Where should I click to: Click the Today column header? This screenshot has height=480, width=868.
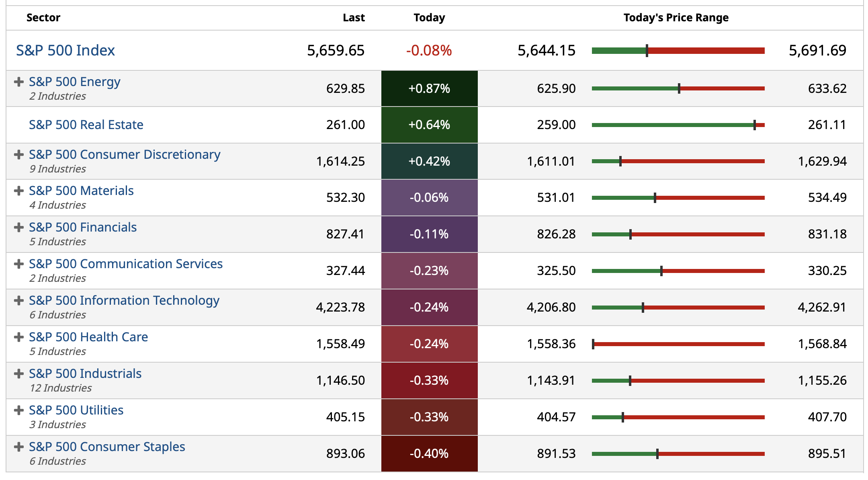429,18
